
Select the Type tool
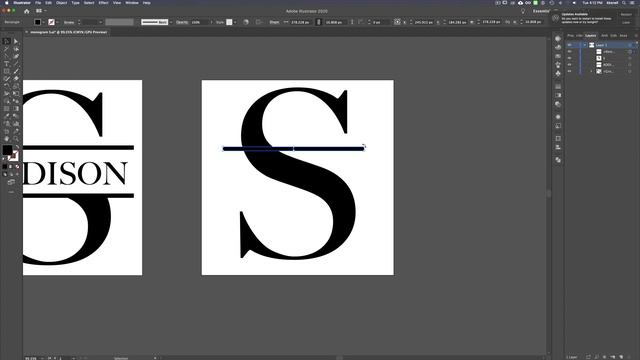7,64
